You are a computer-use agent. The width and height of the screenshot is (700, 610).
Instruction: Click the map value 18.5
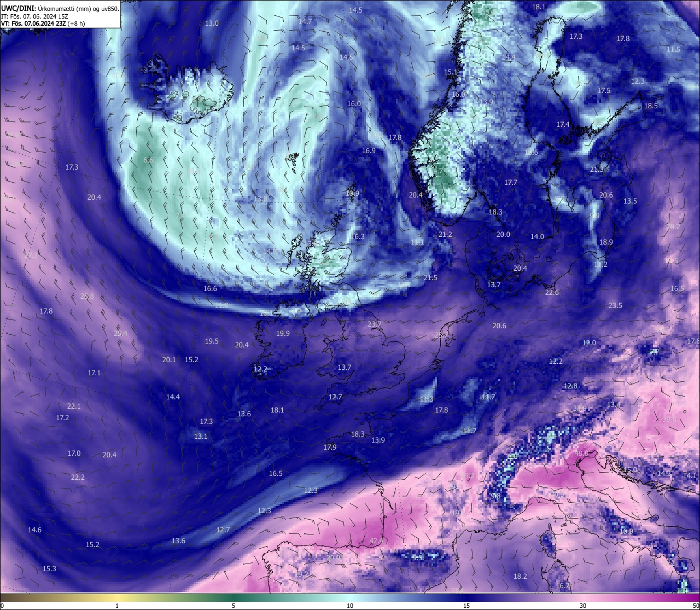coord(651,106)
